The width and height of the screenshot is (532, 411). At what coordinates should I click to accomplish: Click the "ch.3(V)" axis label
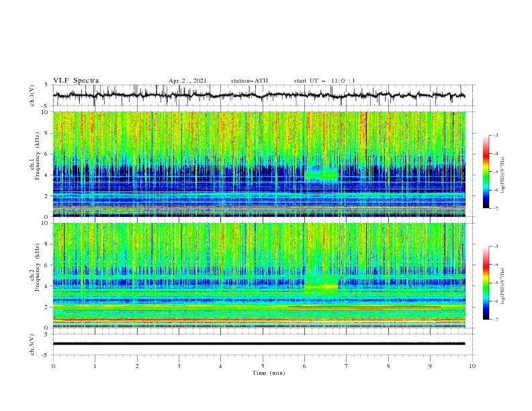coord(32,345)
